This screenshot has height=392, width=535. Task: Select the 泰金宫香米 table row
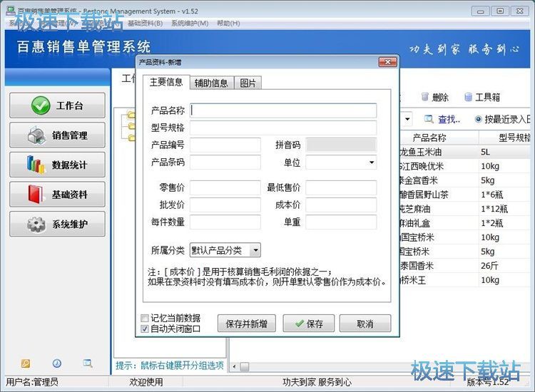coord(464,180)
